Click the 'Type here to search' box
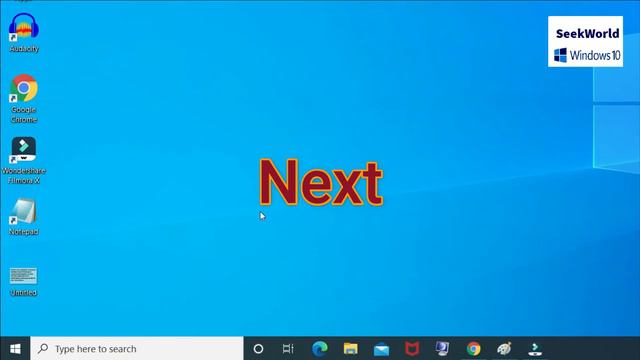This screenshot has height=360, width=640. click(137, 349)
